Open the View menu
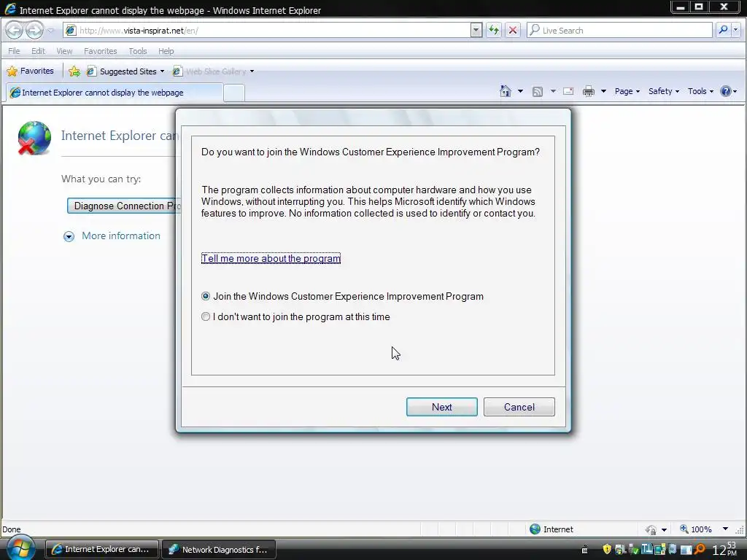Screen dimensions: 747x560 coord(64,51)
